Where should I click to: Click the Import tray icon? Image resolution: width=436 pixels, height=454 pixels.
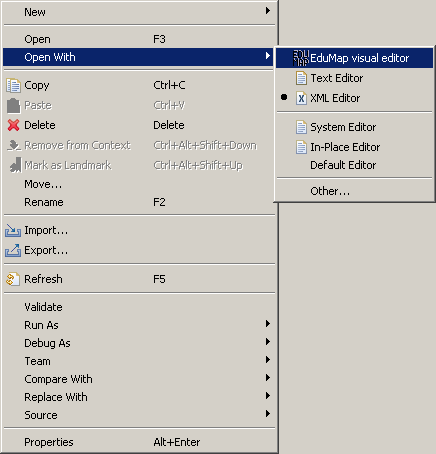13,231
